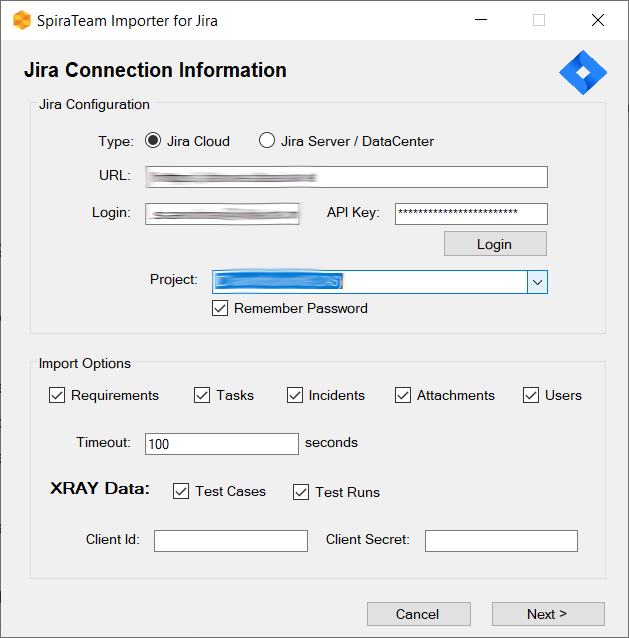The height and width of the screenshot is (638, 629).
Task: Click the SpiraTeam app icon in title bar
Action: [x=21, y=20]
